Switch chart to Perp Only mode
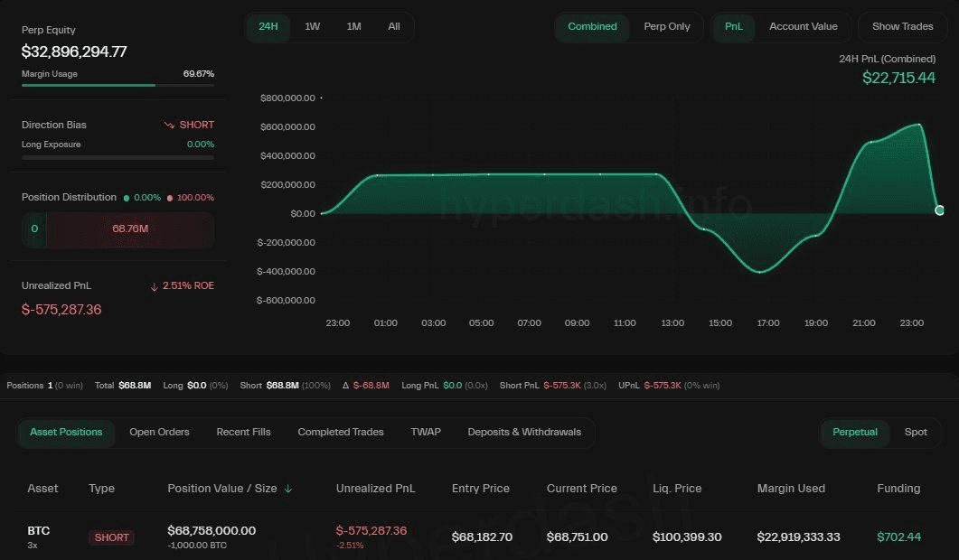The height and width of the screenshot is (560, 959). pyautogui.click(x=666, y=27)
